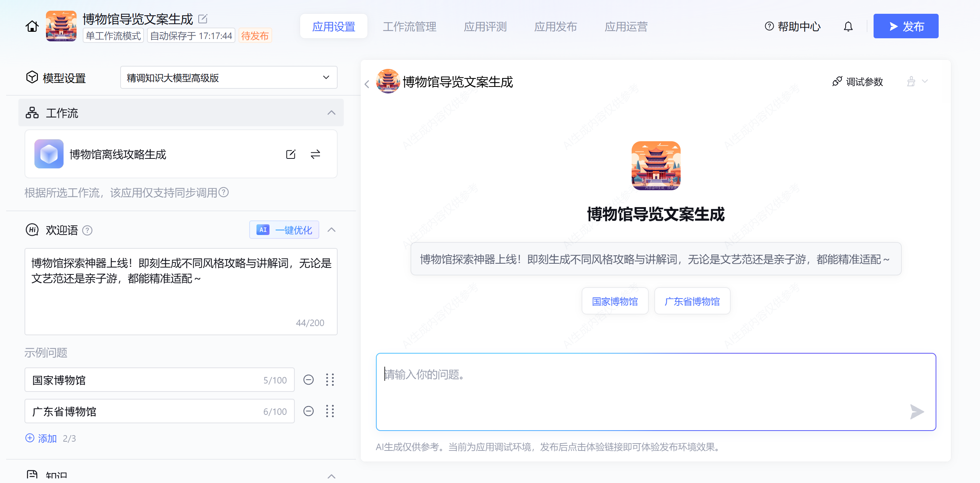Remove the 国家博物馆 example question
980x483 pixels.
[x=309, y=380]
